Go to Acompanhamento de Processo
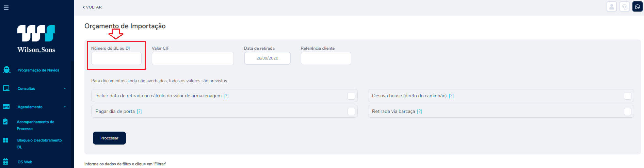 tap(35, 125)
